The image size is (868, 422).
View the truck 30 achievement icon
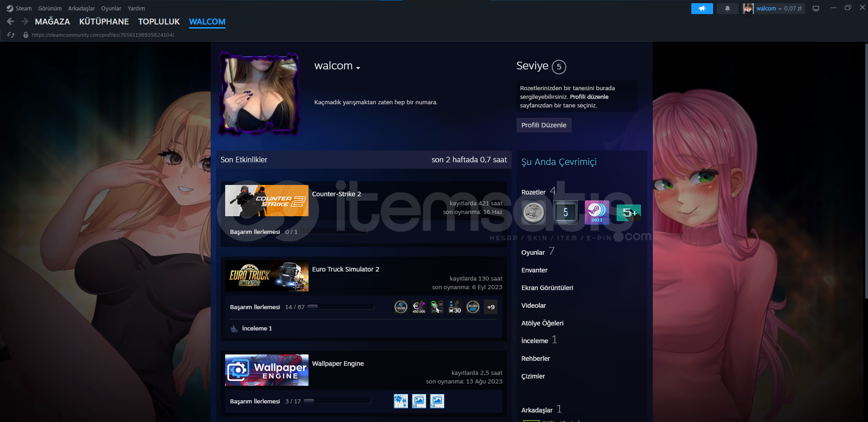point(455,307)
